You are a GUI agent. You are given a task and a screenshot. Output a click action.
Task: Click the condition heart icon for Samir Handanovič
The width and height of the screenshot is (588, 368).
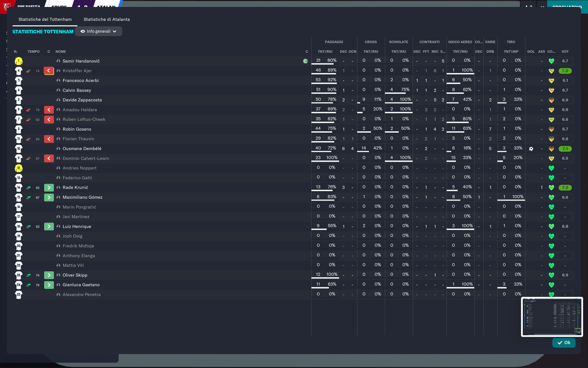551,61
